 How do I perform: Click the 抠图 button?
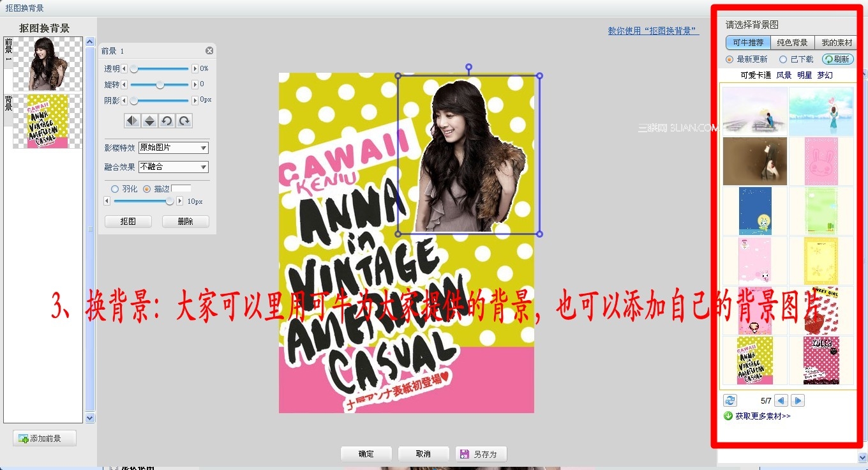(128, 222)
